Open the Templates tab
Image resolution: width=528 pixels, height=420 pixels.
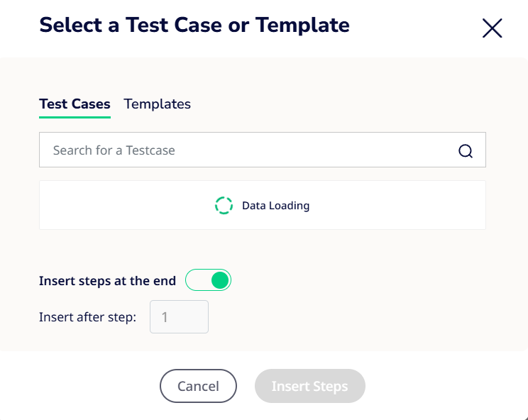click(x=157, y=104)
